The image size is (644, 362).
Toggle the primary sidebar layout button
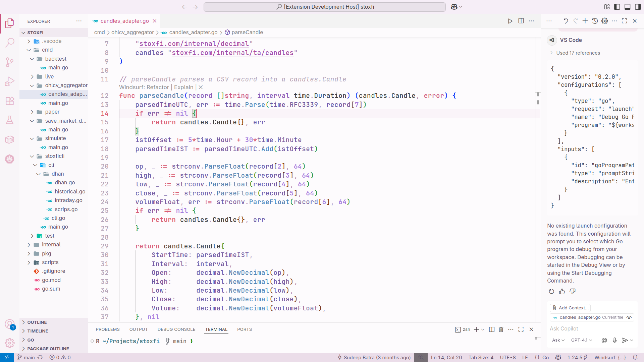(x=617, y=7)
